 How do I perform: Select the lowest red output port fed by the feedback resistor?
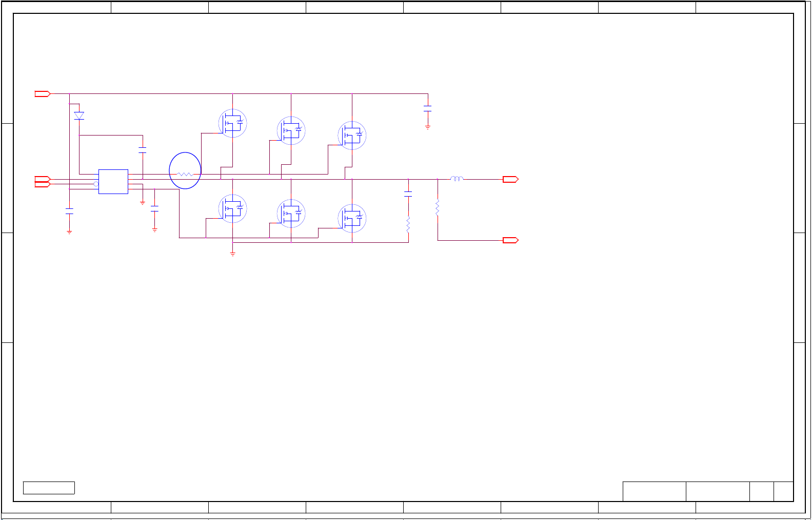pyautogui.click(x=510, y=240)
